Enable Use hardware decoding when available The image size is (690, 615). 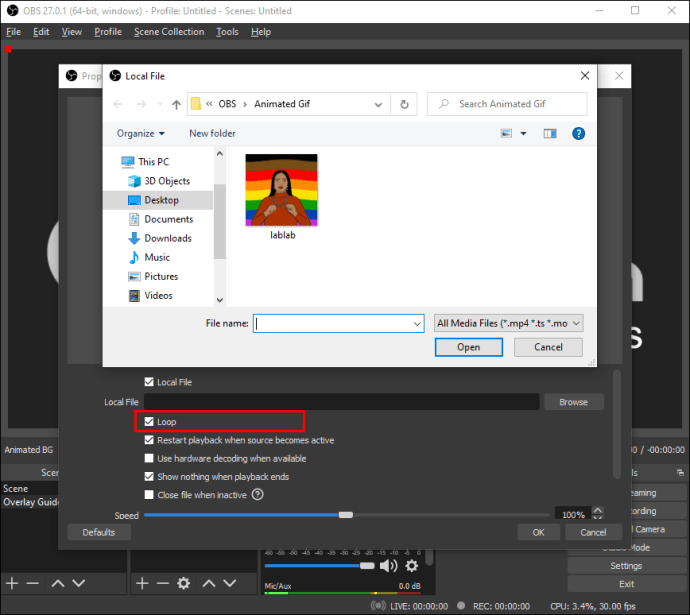click(x=150, y=459)
